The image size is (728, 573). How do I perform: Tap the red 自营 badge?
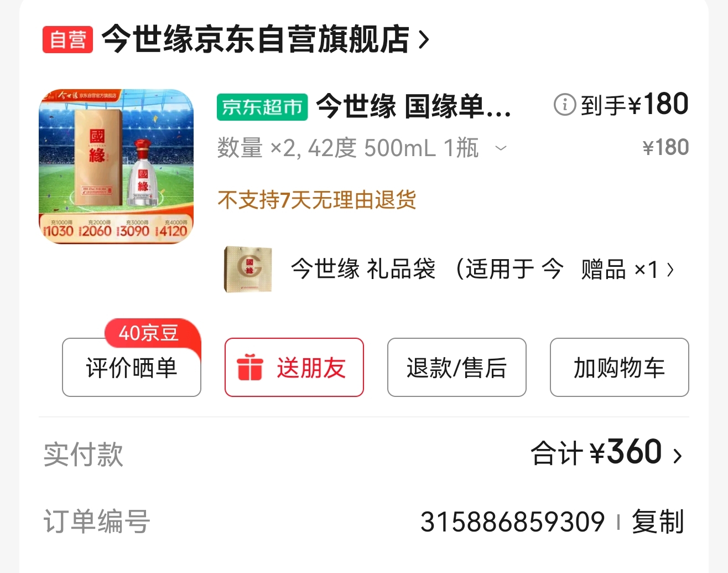[67, 39]
